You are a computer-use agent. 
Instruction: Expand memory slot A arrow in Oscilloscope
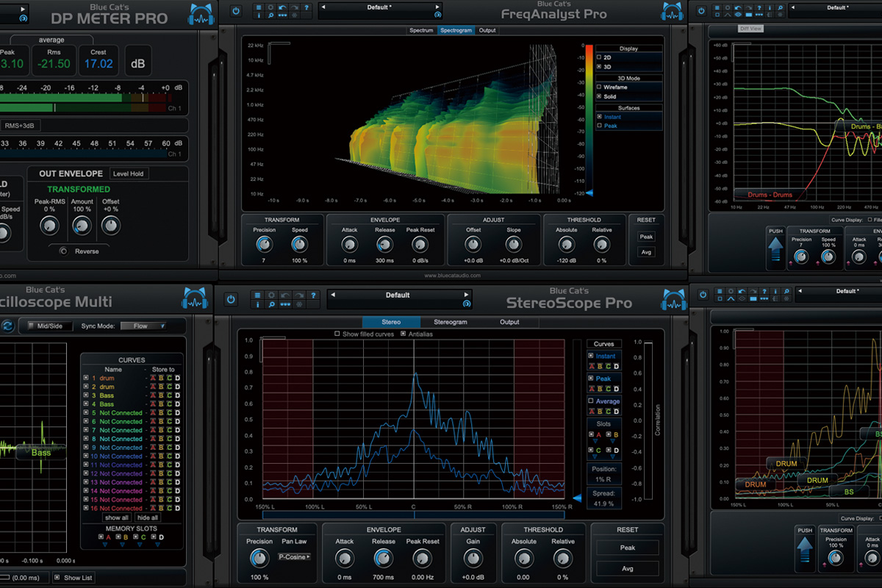click(105, 545)
